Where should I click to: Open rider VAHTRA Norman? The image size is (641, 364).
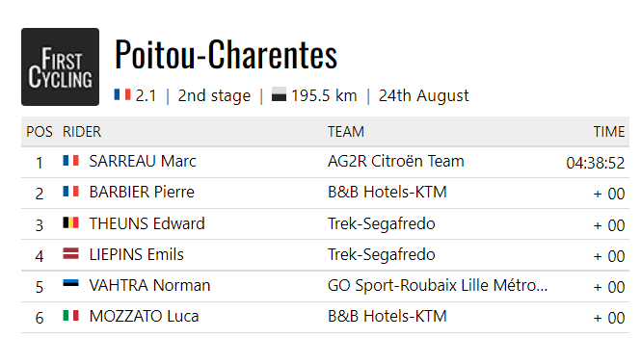point(149,285)
